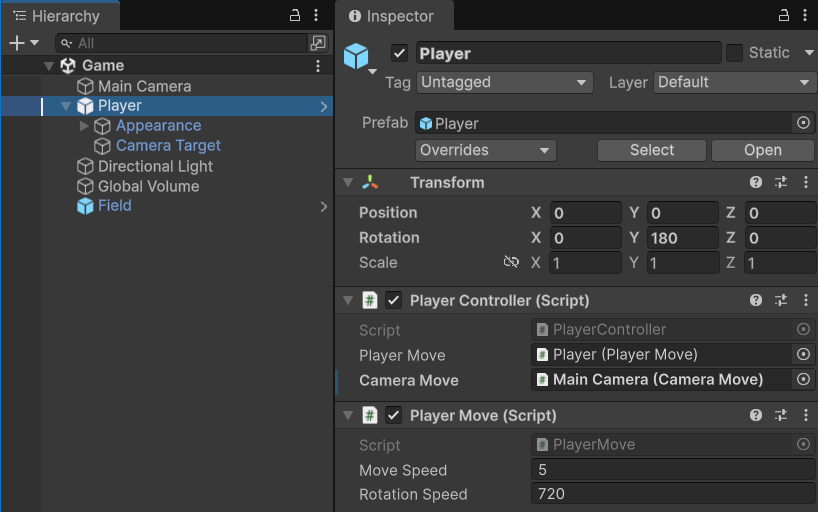Viewport: 818px width, 512px height.
Task: Open the Tag dropdown
Action: tap(504, 82)
